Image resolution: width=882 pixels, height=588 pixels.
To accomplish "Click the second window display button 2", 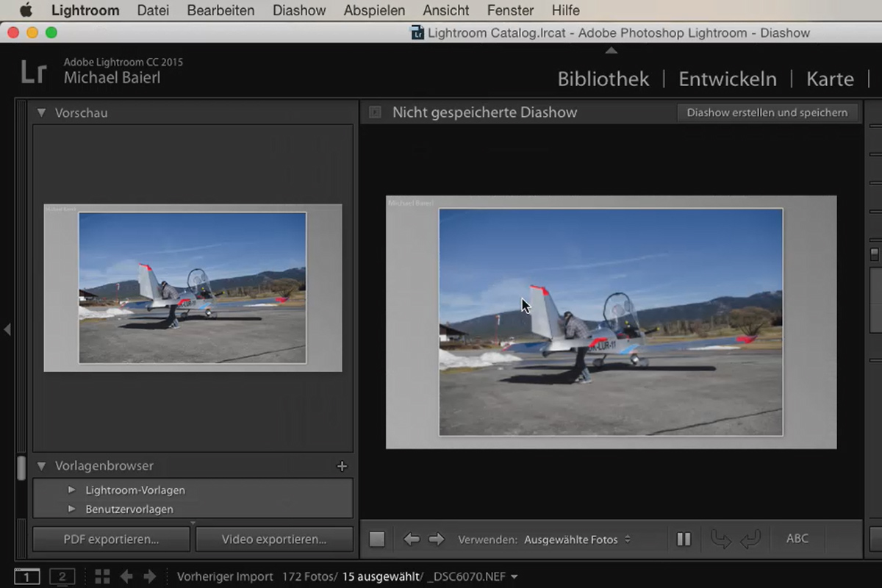I will click(x=62, y=577).
